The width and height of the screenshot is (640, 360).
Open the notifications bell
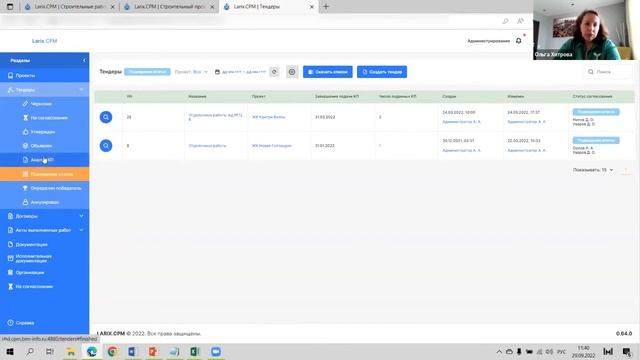pos(519,41)
